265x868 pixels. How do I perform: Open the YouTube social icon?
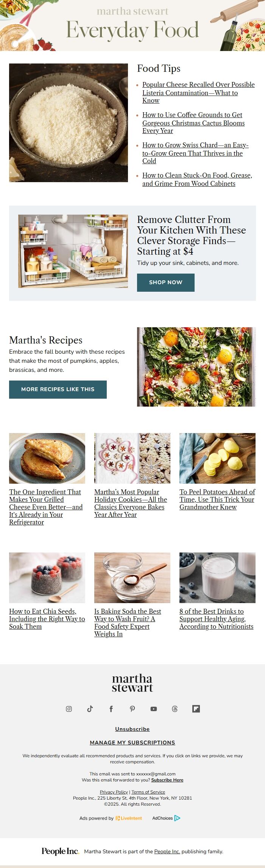[x=154, y=709]
